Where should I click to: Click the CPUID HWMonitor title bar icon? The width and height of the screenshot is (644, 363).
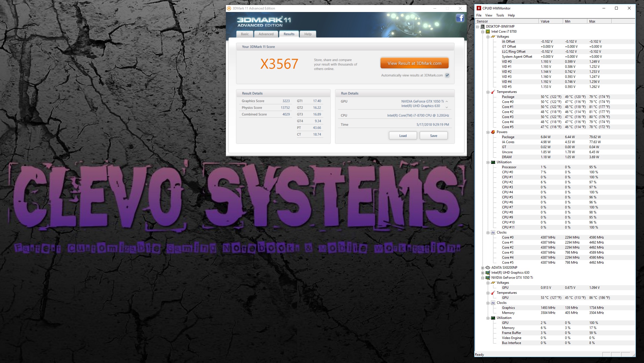[479, 8]
